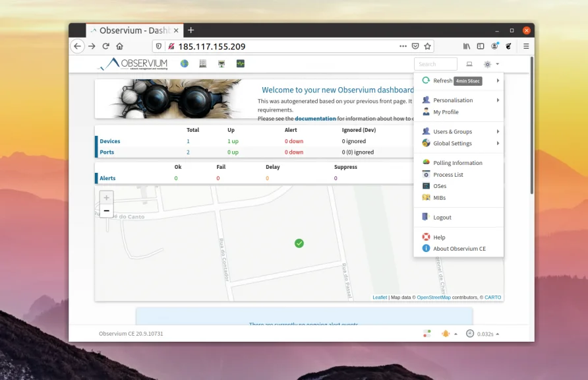588x380 pixels.
Task: Open the OpenStreetMap link
Action: coord(434,297)
